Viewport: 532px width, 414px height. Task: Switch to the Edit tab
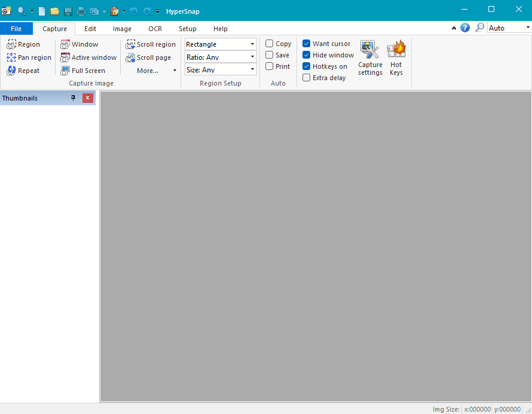[x=90, y=29]
